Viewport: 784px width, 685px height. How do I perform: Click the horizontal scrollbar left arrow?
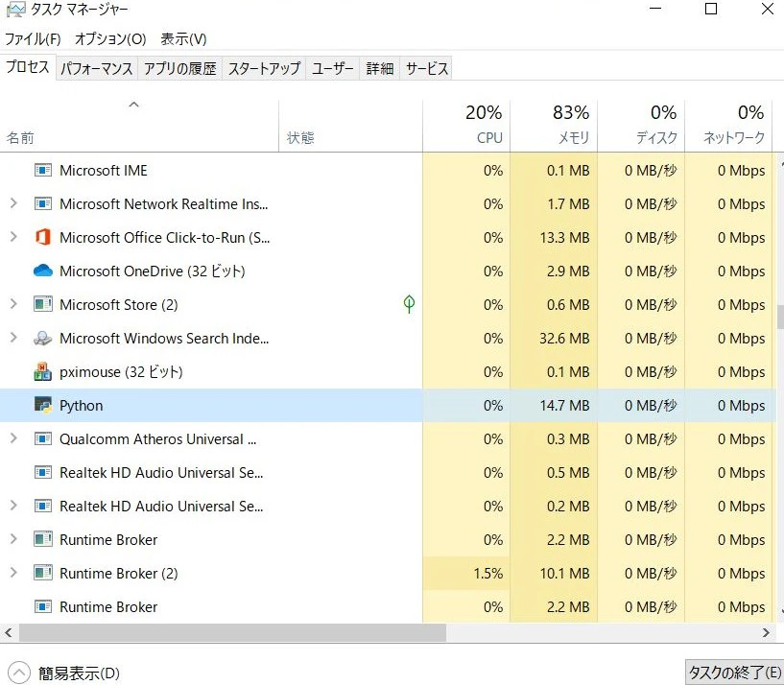(9, 632)
